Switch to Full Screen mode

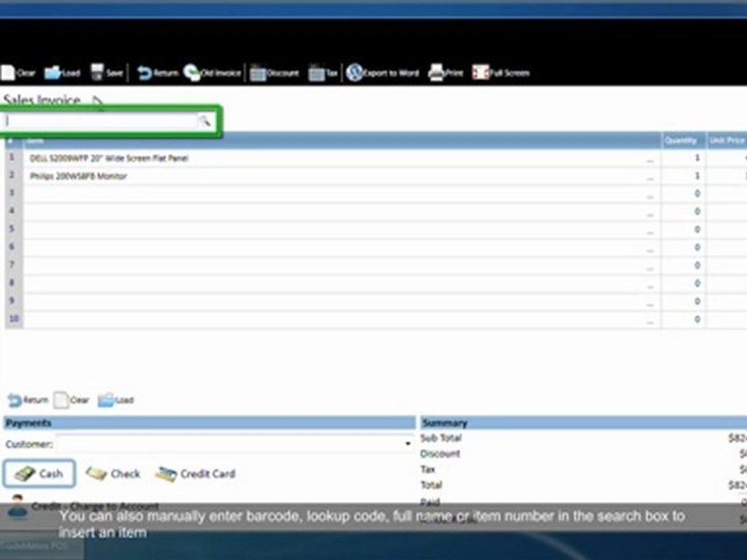pos(500,73)
